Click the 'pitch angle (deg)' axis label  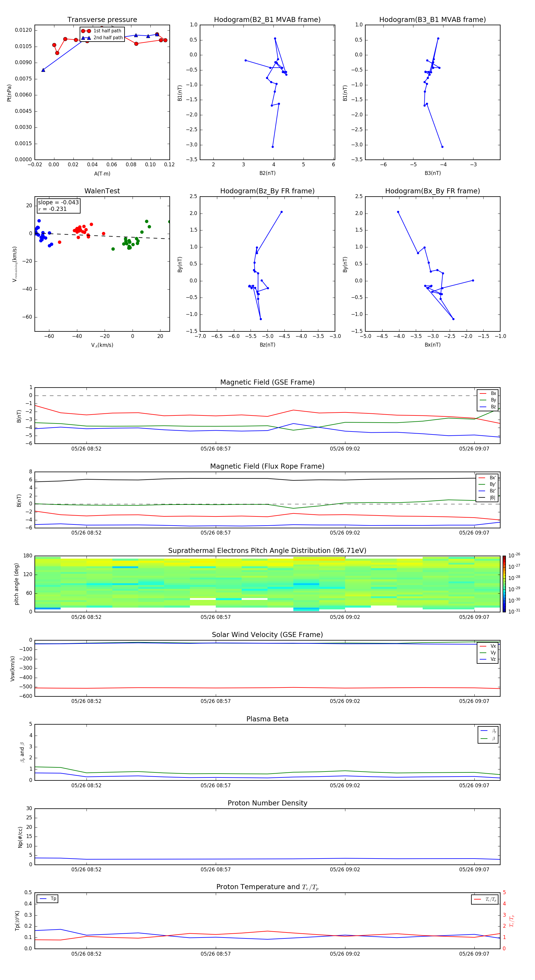pos(16,584)
